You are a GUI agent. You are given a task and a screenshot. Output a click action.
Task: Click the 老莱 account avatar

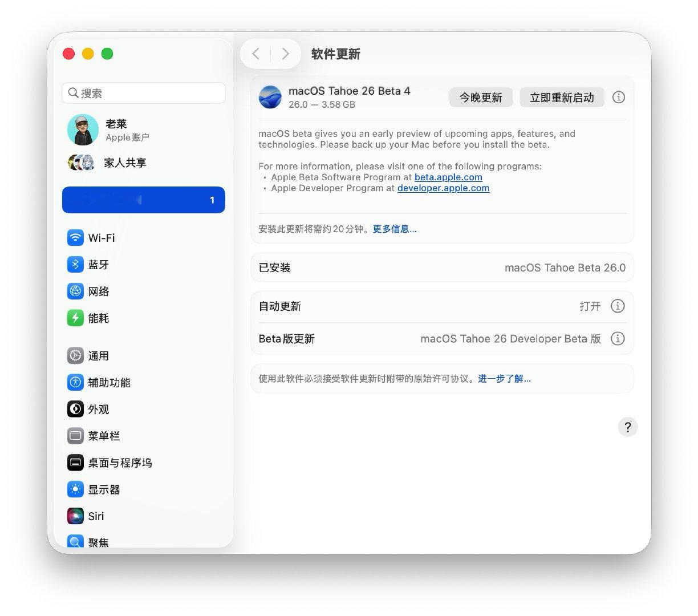(83, 130)
